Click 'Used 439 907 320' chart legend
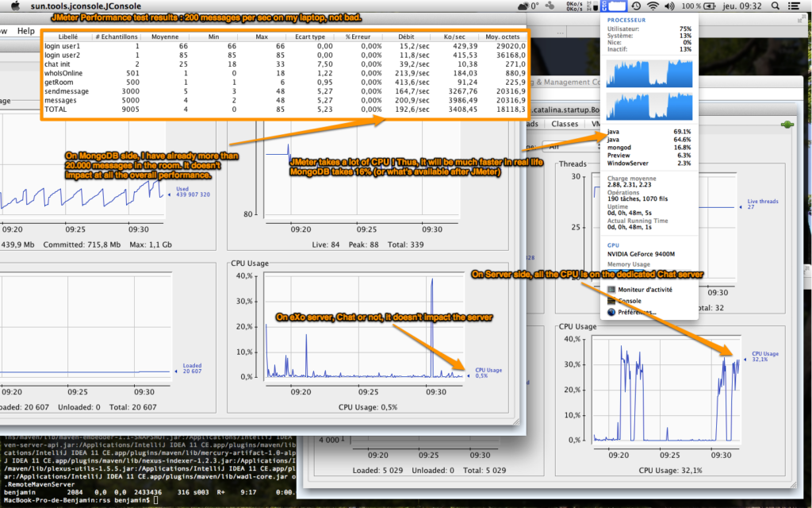 click(x=189, y=192)
